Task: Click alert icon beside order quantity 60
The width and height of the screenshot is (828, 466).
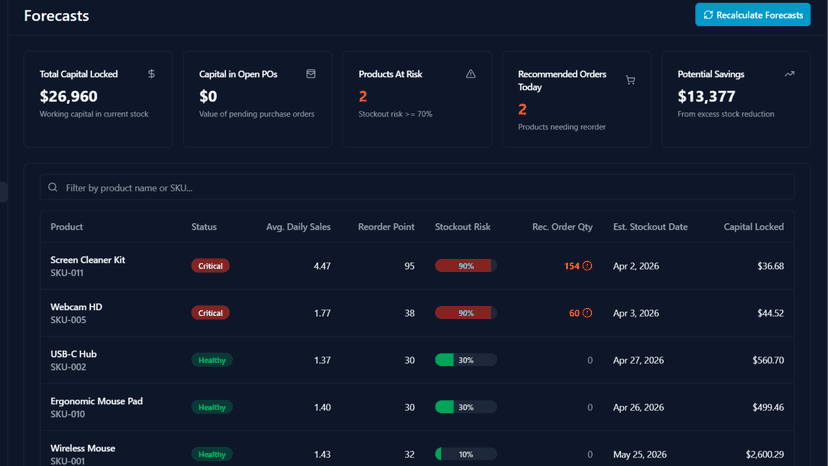Action: 587,313
